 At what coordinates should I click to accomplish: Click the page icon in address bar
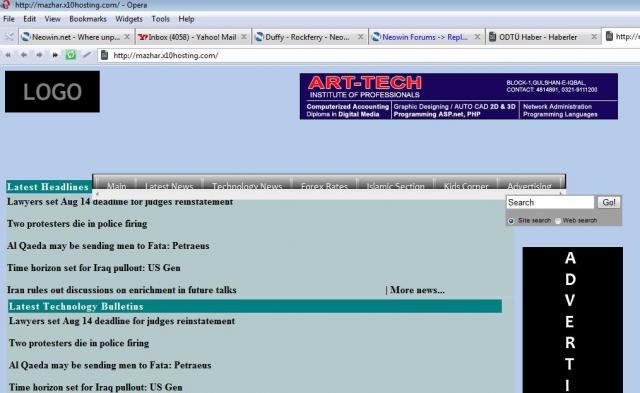[x=104, y=55]
